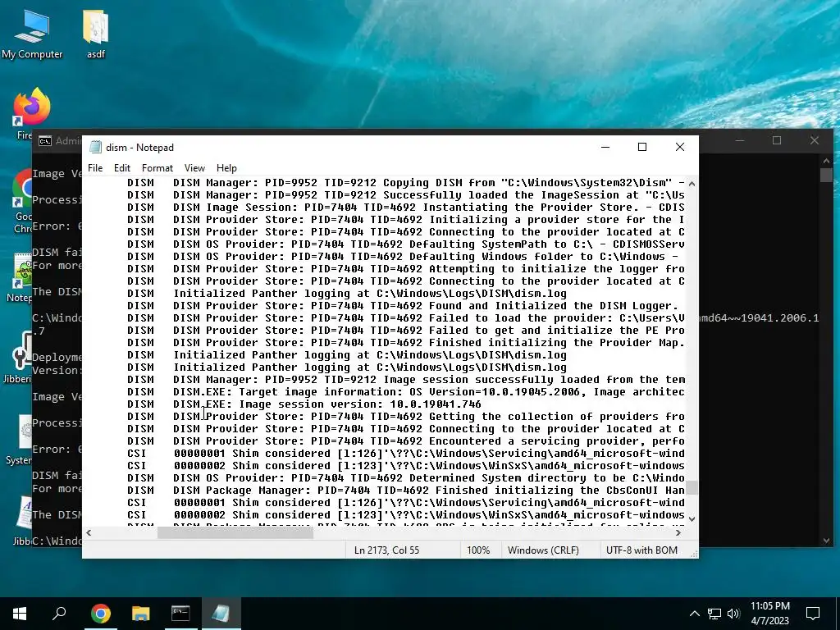
Task: Close the Command Prompt window
Action: pos(815,141)
